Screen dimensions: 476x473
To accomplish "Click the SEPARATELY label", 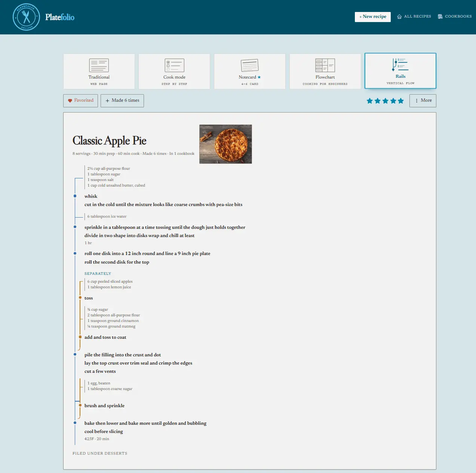I will [x=98, y=274].
